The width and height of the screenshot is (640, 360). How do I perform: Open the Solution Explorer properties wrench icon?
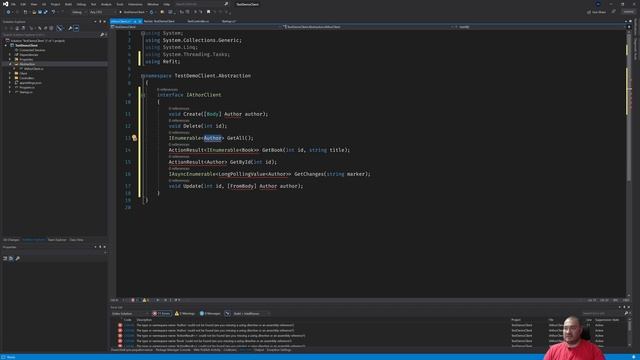coord(70,28)
